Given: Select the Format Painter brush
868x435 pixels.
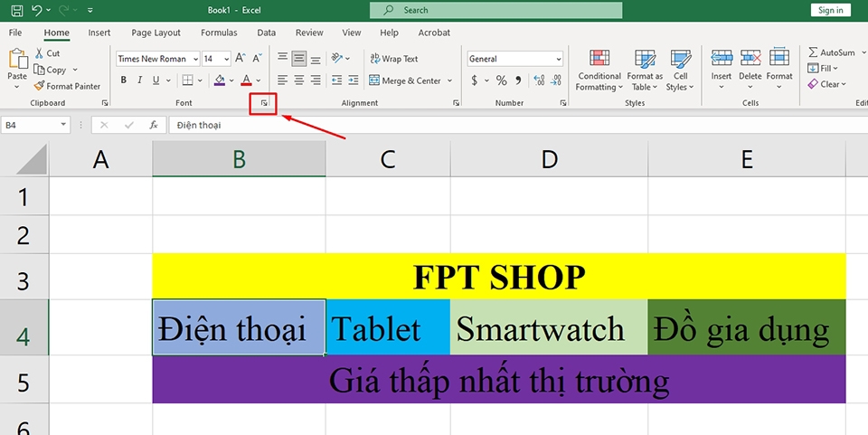Looking at the screenshot, I should point(67,86).
